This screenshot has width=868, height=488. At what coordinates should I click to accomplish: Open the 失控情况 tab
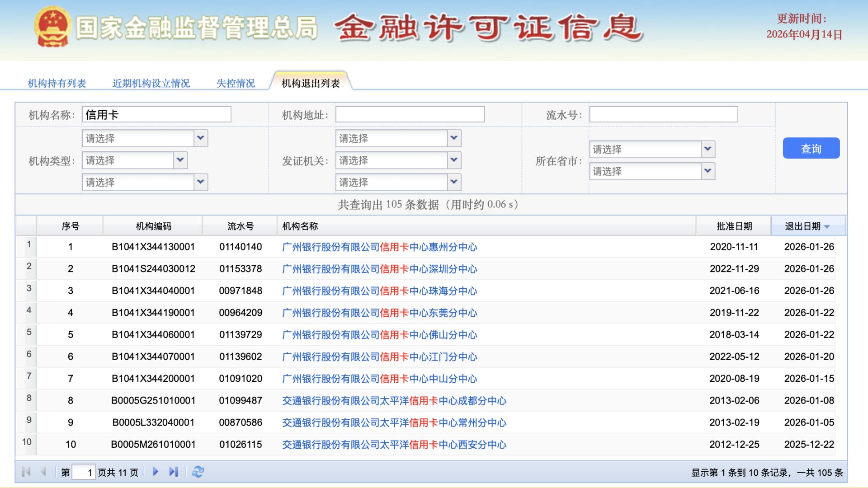pos(236,83)
